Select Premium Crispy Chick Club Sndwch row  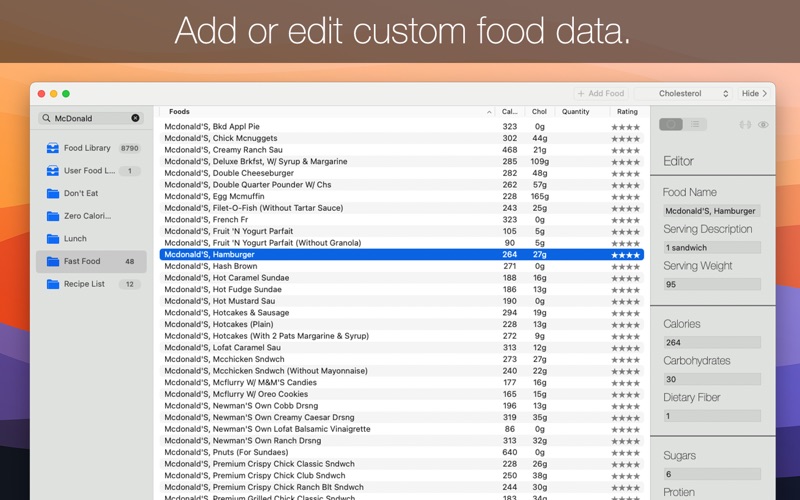click(x=402, y=476)
